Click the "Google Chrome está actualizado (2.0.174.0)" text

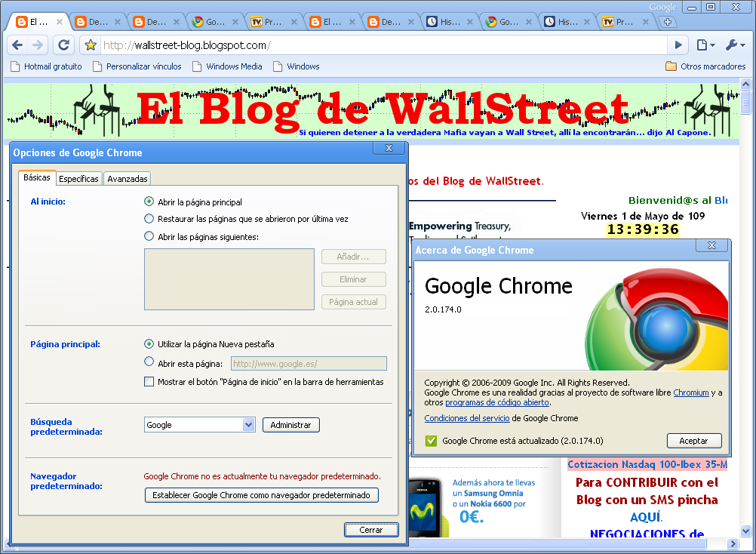(523, 441)
